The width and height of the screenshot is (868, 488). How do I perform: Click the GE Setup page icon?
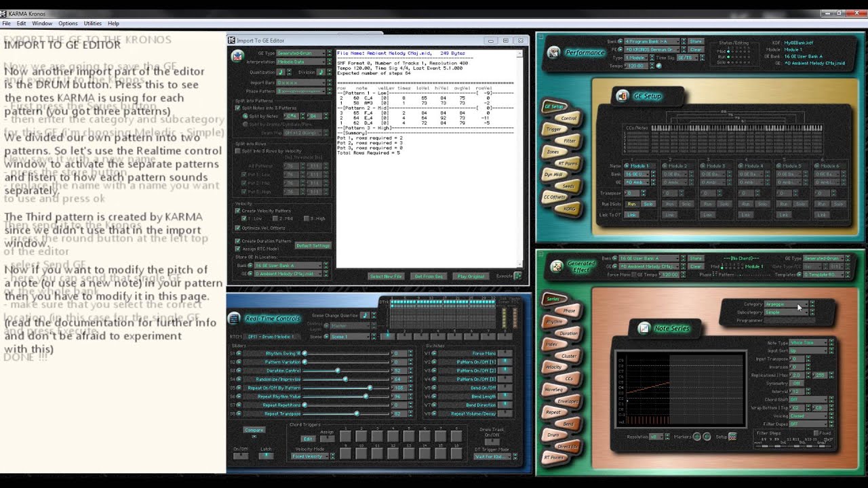pos(623,96)
